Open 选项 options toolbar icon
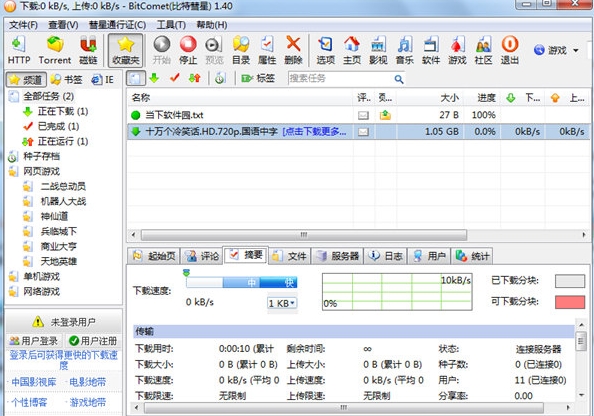 325,50
